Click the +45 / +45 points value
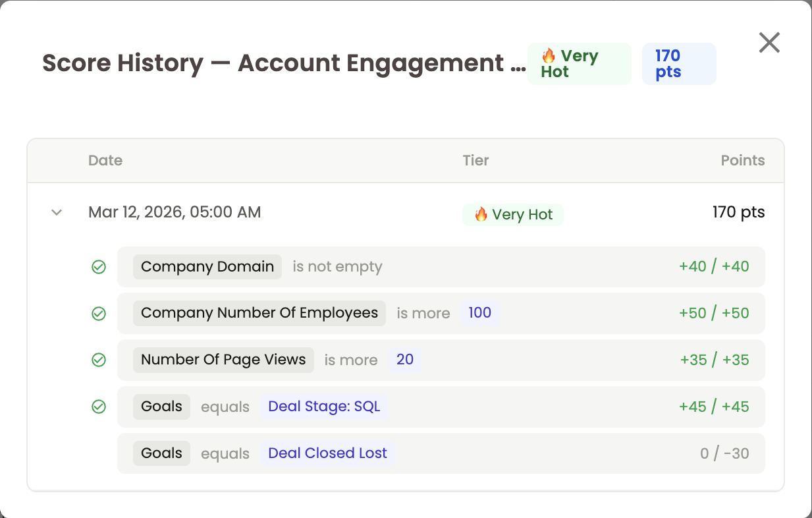The width and height of the screenshot is (812, 518). click(x=714, y=407)
